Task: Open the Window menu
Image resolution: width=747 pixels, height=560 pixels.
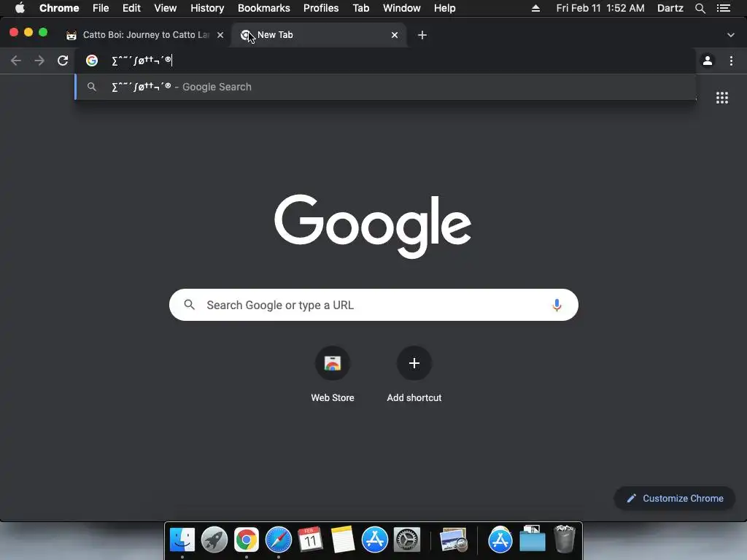Action: pos(402,8)
